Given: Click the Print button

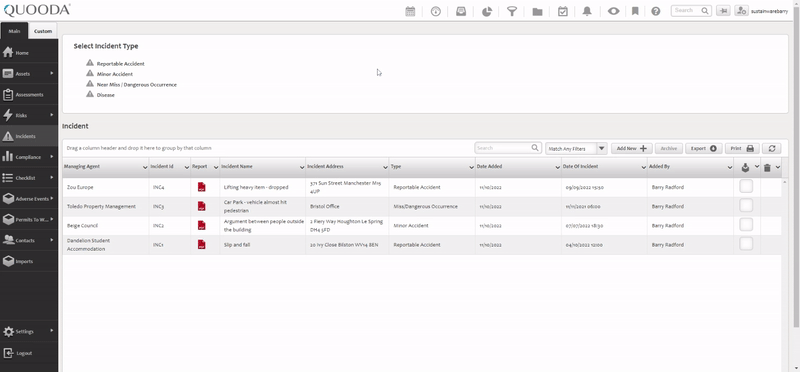Looking at the screenshot, I should 742,148.
